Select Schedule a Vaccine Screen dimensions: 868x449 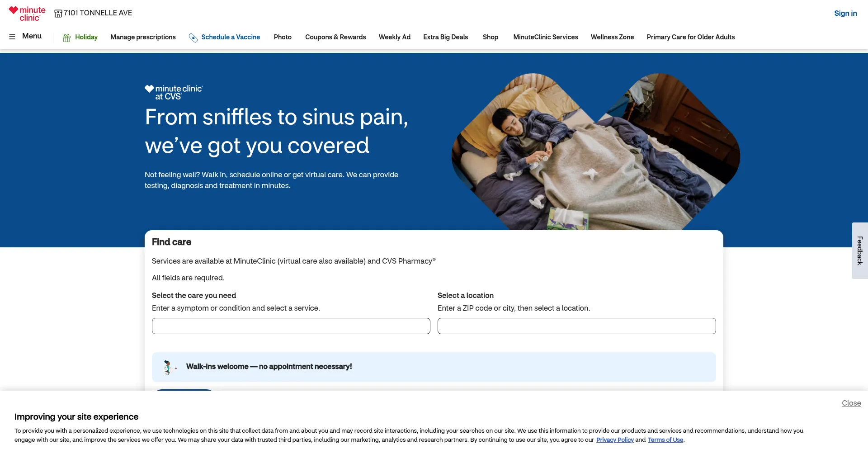231,37
